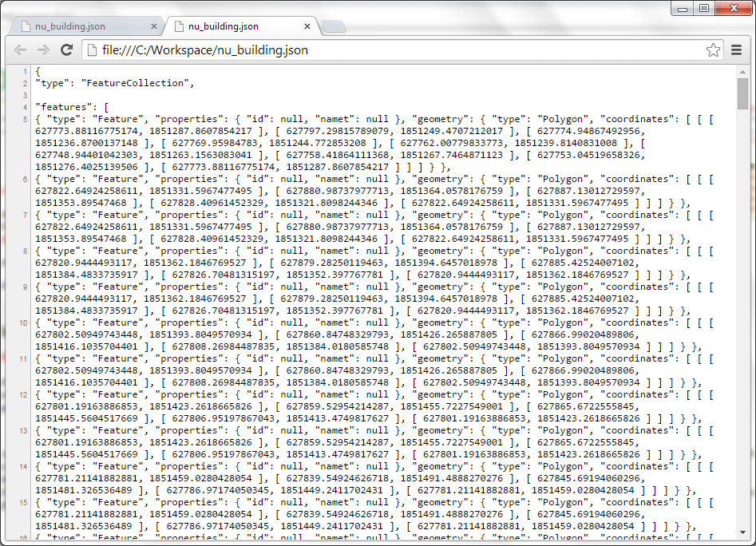Image resolution: width=756 pixels, height=546 pixels.
Task: Click line number 14 in the gutter
Action: (24, 466)
